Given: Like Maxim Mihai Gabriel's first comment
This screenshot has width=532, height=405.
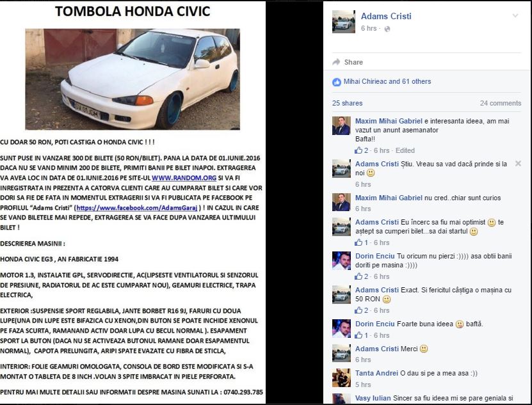Looking at the screenshot, I should (x=359, y=150).
